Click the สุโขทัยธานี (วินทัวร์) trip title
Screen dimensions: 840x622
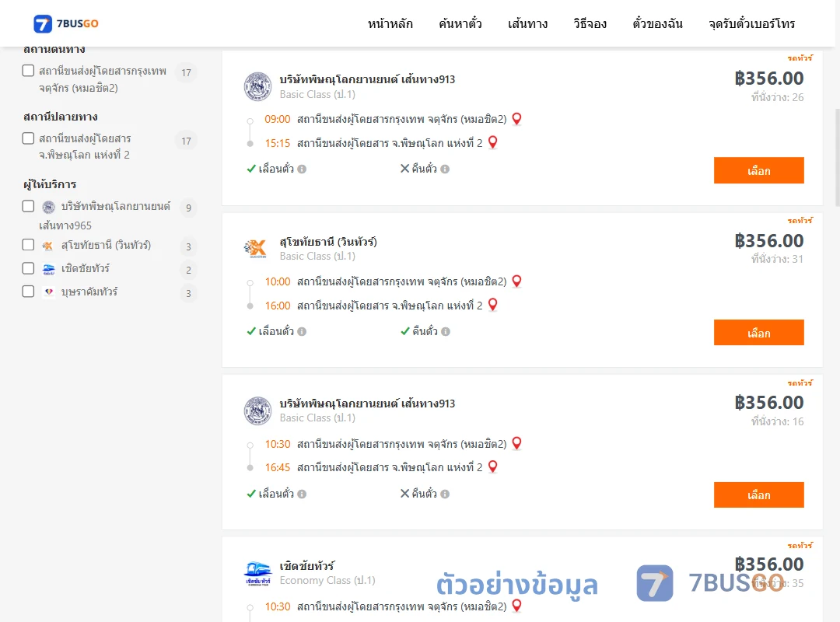(328, 242)
